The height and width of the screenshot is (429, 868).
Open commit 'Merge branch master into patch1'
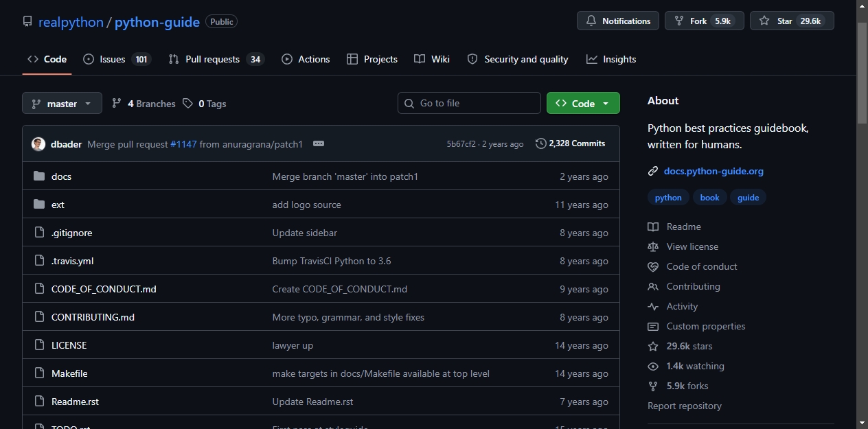345,176
